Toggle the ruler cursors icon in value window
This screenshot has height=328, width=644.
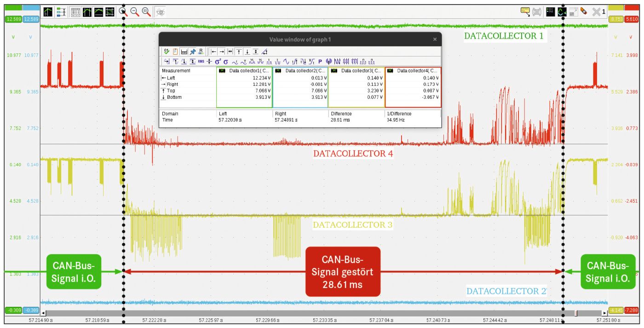click(184, 51)
